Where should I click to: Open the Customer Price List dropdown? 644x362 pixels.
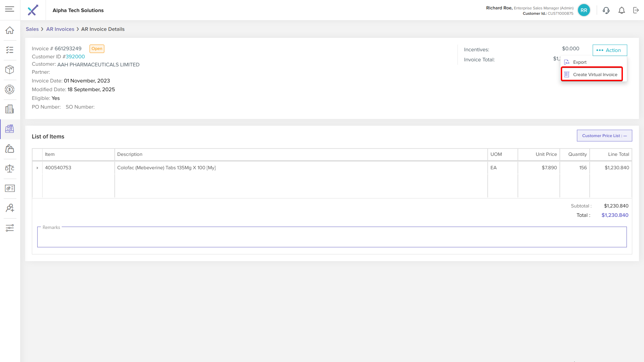[x=604, y=136]
